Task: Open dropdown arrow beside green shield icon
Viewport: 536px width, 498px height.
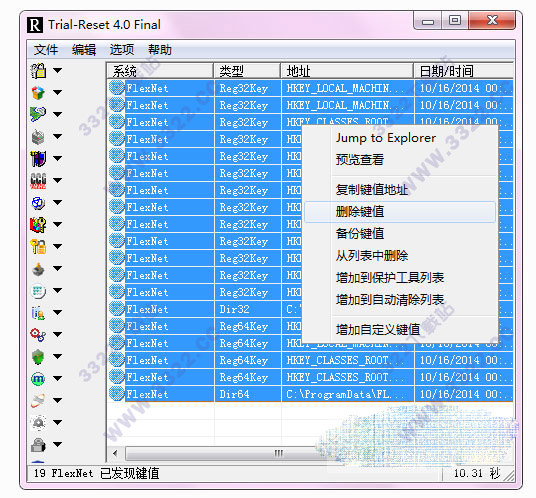Action: tap(57, 356)
